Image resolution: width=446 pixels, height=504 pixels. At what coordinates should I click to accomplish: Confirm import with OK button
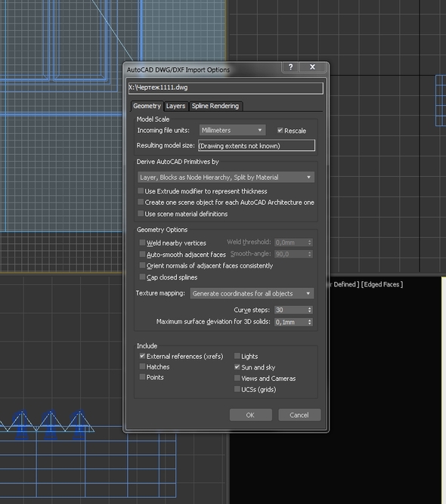pos(250,415)
